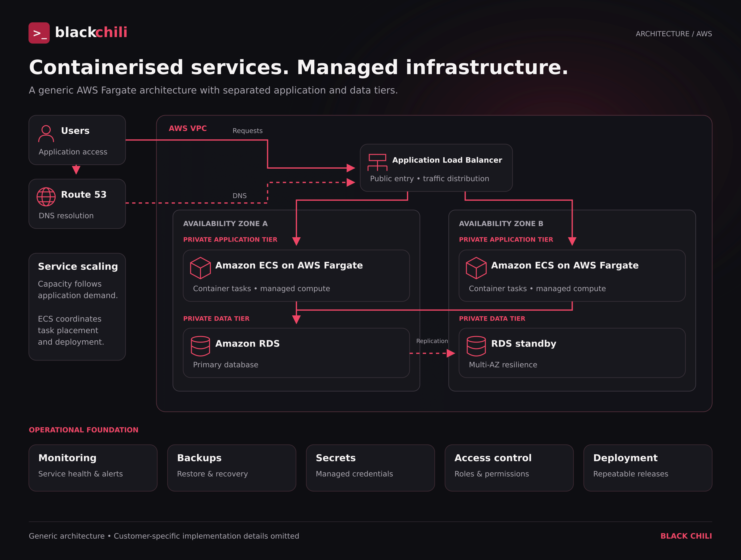Select the Backups card
The height and width of the screenshot is (560, 741).
(232, 468)
